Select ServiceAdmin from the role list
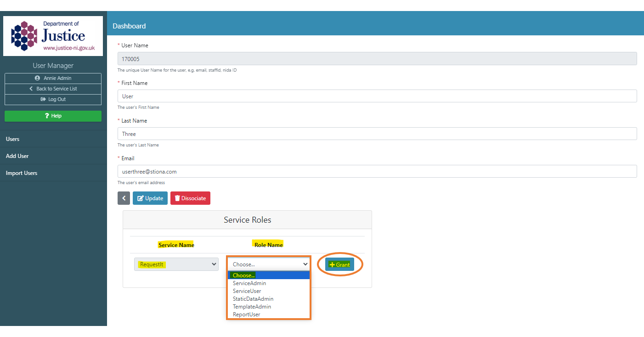644x337 pixels. (x=249, y=283)
